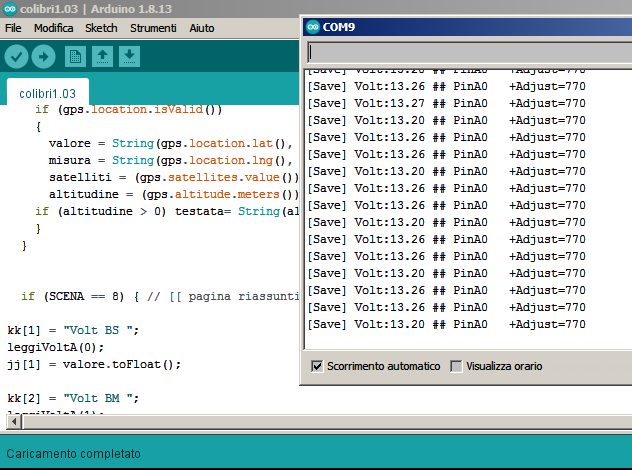The image size is (632, 470).
Task: Click the Verify checkmark button
Action: point(17,56)
